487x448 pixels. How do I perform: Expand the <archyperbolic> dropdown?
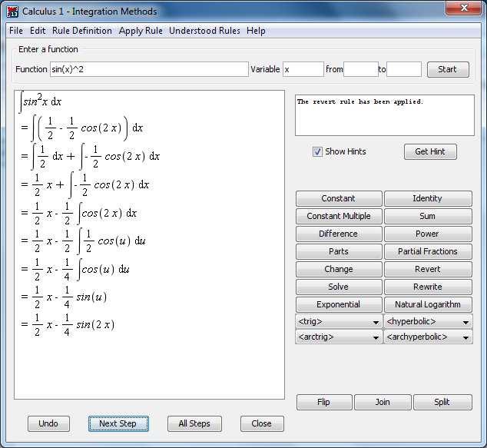[428, 337]
